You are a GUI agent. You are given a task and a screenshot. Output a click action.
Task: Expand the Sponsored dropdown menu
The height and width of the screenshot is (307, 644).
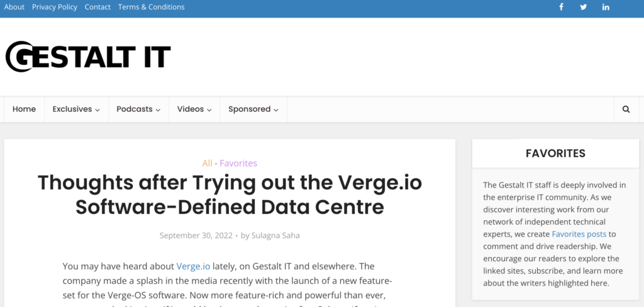(253, 109)
